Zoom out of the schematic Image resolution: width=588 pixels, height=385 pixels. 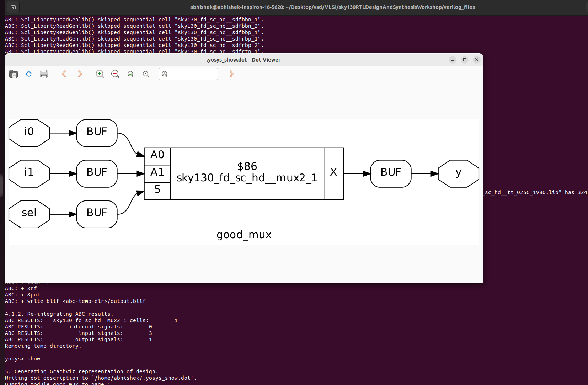pyautogui.click(x=115, y=74)
